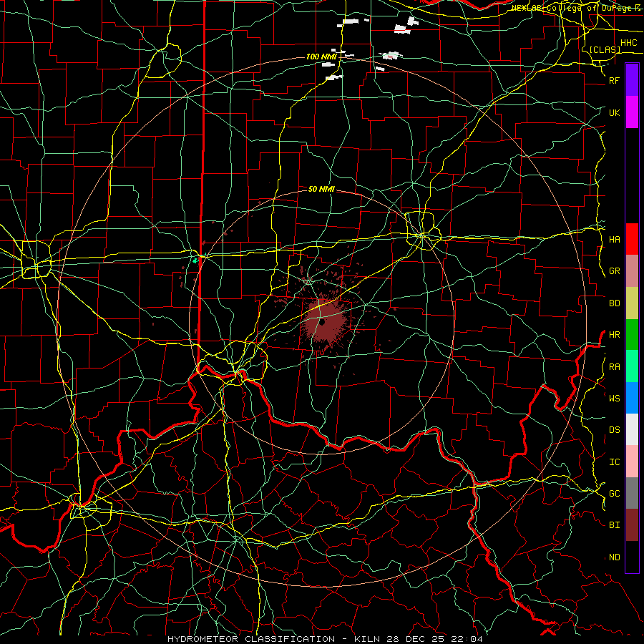Click the NEXLAB College of DuPage credit
The image size is (644, 644).
576,8
